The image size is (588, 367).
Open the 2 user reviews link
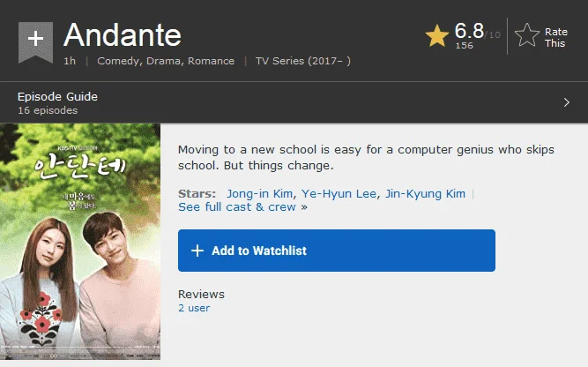pos(194,308)
